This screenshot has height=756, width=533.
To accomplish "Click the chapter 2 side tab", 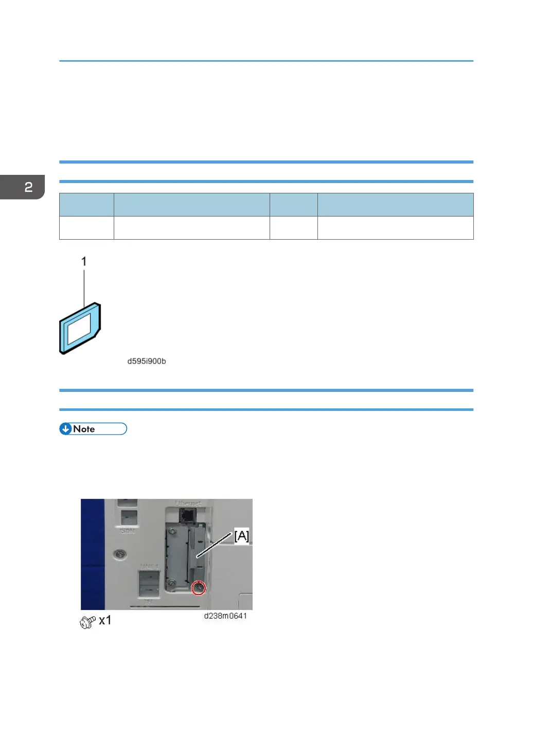I will [x=23, y=187].
